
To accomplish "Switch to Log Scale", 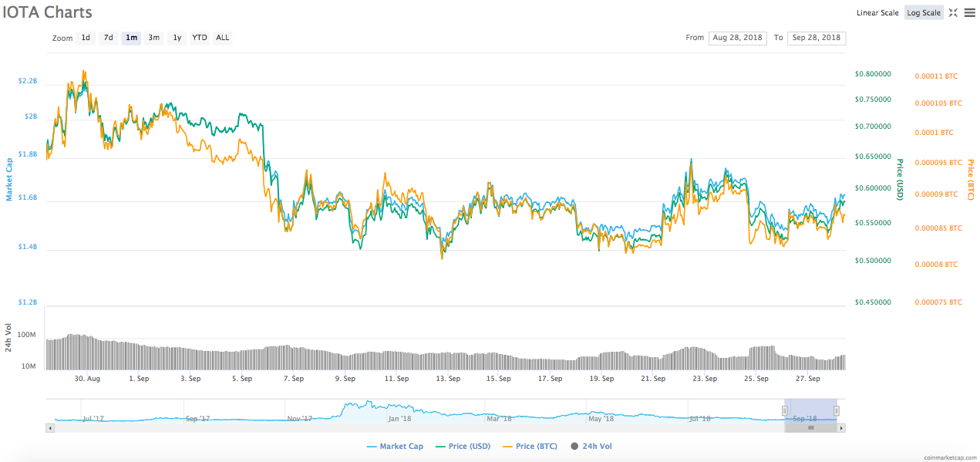I will click(924, 12).
